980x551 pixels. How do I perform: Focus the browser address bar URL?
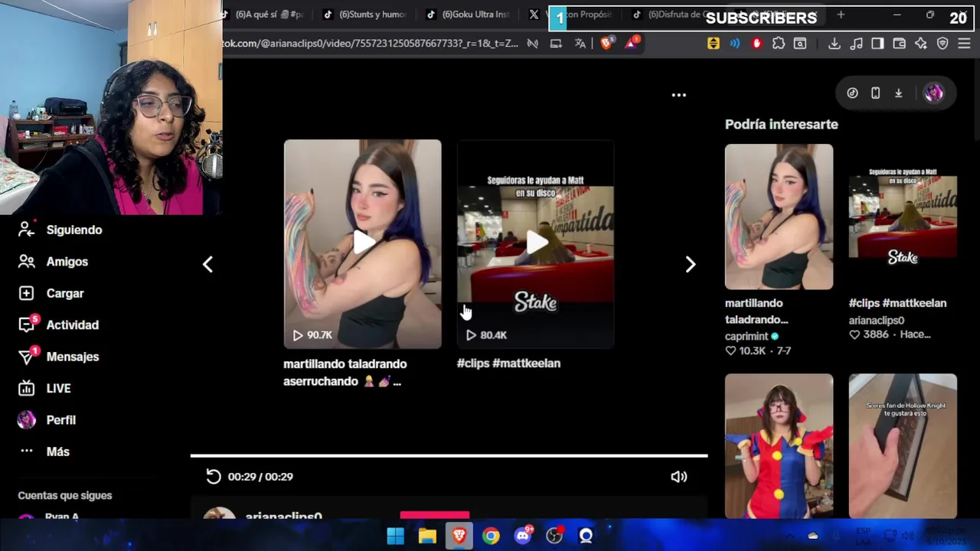tap(371, 44)
